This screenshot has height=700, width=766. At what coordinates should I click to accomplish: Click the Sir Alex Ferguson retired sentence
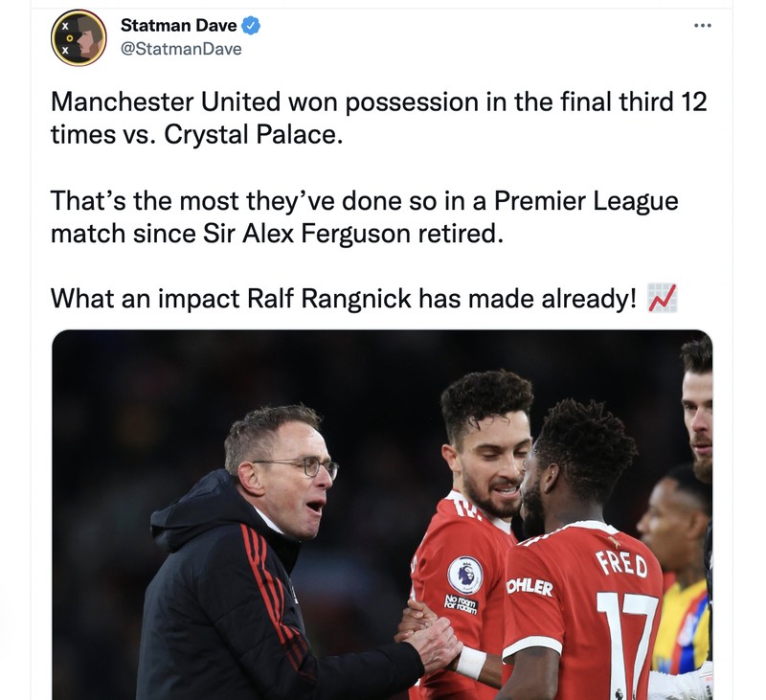pos(365,216)
